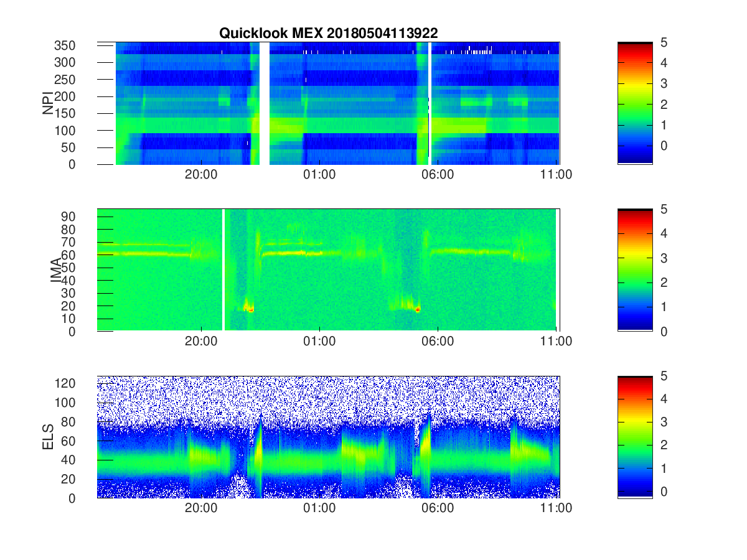Pick 11:00 time label under ELS plot
The image size is (747, 560).
pos(556,508)
